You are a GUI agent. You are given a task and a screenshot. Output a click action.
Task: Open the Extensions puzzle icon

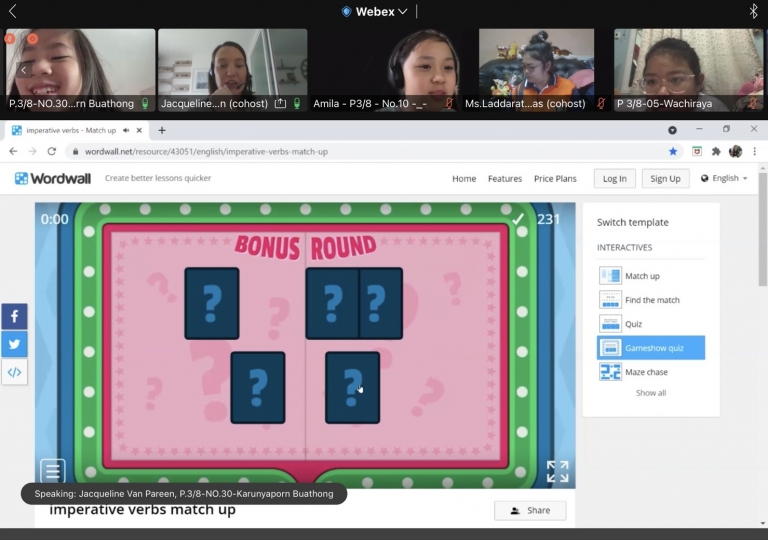click(716, 151)
